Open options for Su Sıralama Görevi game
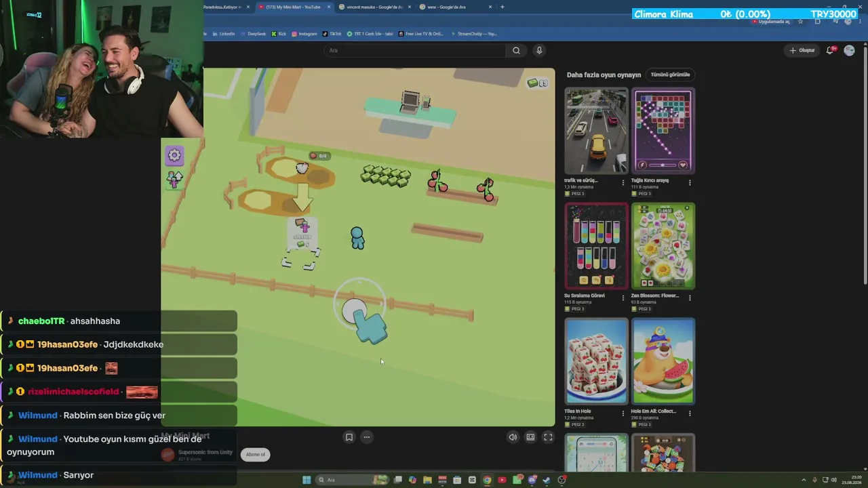This screenshot has height=488, width=868. coord(623,298)
